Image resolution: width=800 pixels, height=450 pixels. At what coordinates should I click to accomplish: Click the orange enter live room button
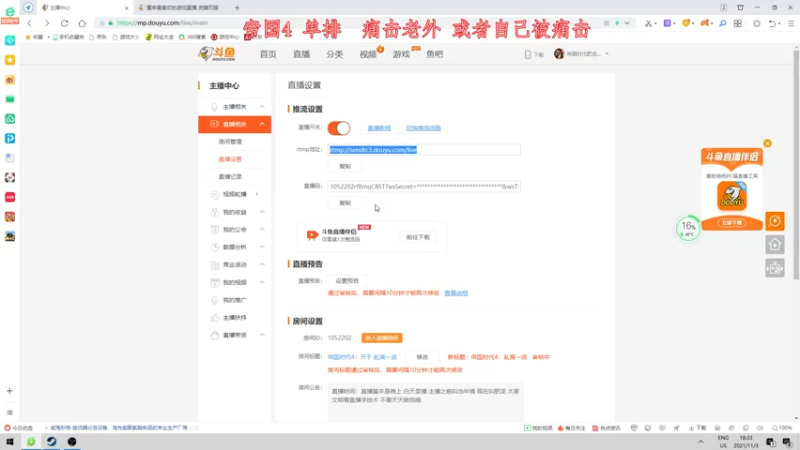[x=382, y=338]
